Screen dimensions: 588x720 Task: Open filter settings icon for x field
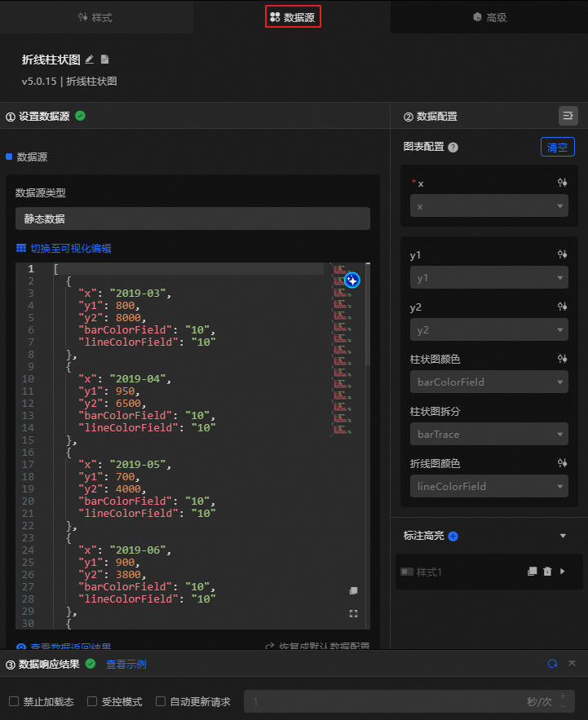click(x=562, y=183)
